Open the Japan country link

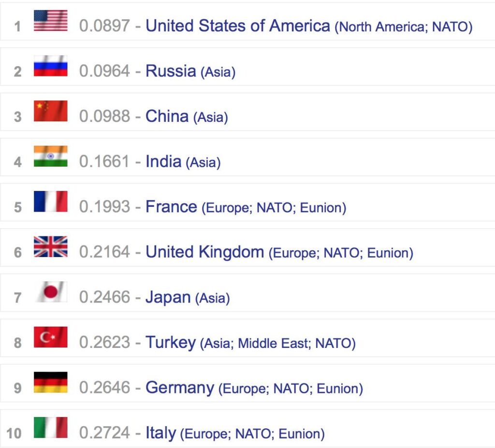coord(168,297)
